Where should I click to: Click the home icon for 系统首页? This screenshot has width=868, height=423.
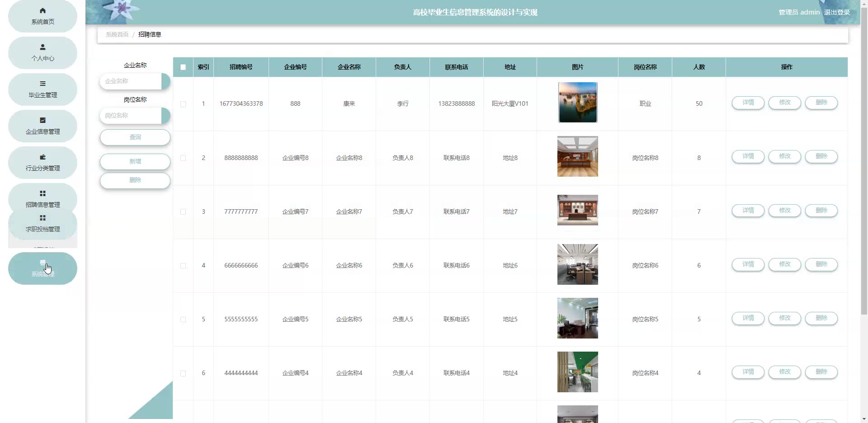click(42, 11)
